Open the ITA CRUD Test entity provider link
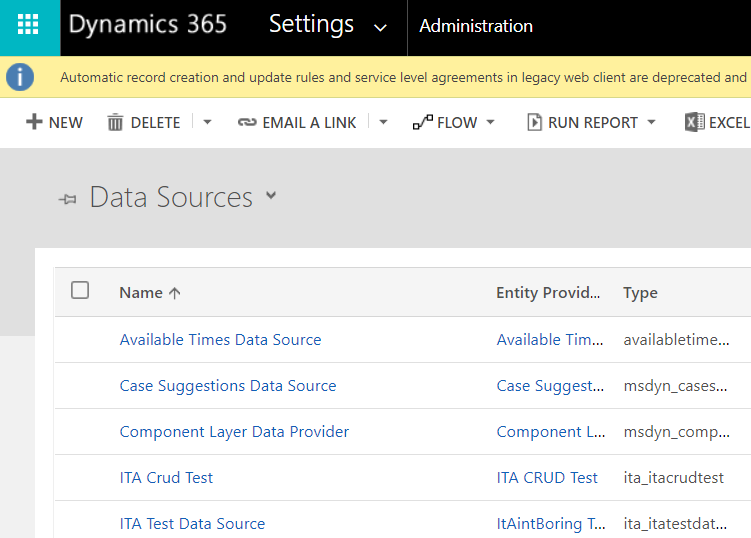 [x=547, y=478]
